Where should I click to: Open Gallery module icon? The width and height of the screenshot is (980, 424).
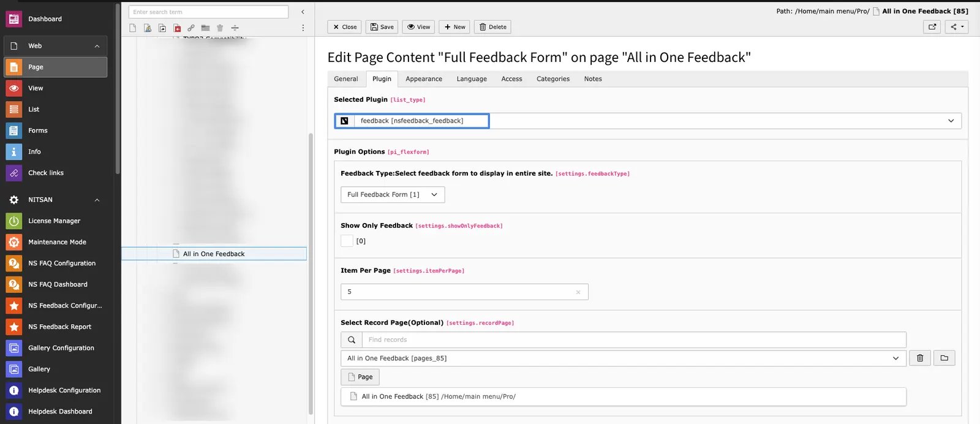pyautogui.click(x=13, y=369)
